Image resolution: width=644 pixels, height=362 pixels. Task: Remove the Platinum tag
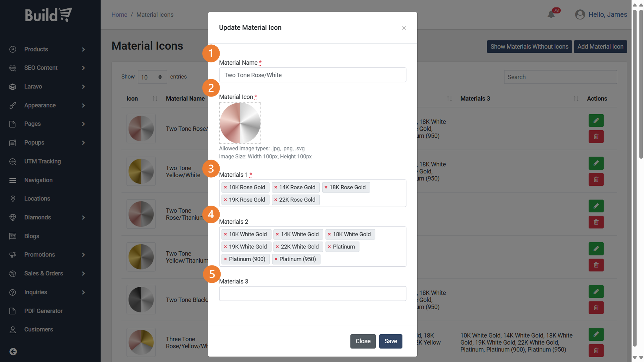pyautogui.click(x=329, y=247)
